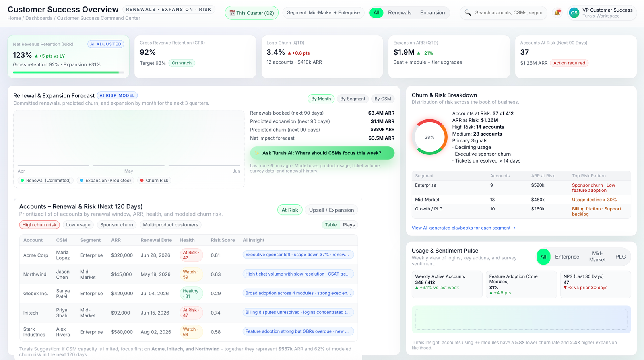Open the Northwind account row
Image resolution: width=644 pixels, height=360 pixels.
coord(188,274)
